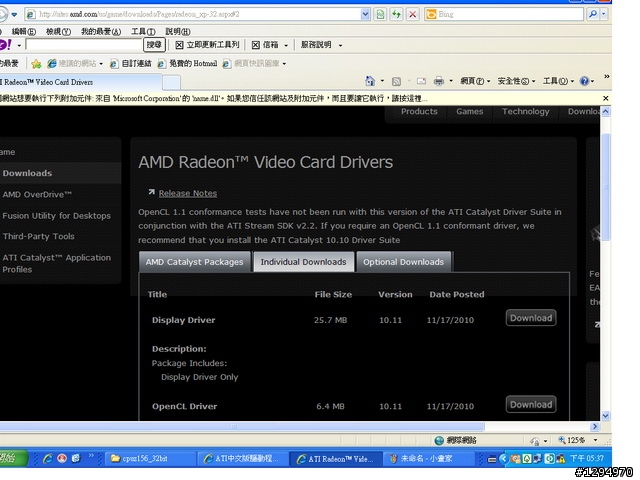Click the horizontal scrollbar right arrow
The height and width of the screenshot is (480, 640).
[595, 426]
